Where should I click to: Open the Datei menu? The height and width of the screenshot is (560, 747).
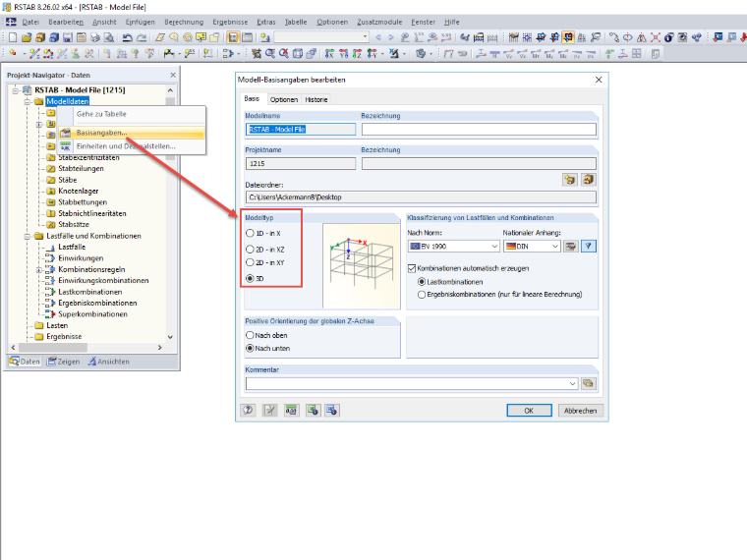pos(30,22)
